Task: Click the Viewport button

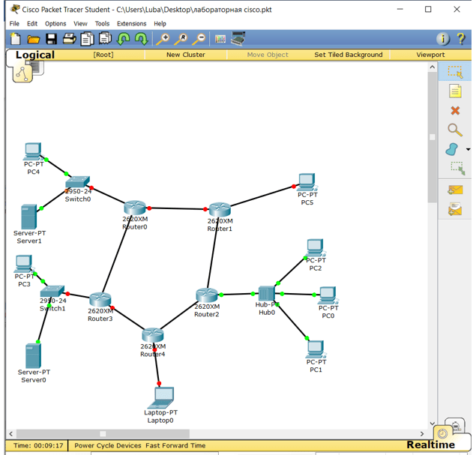Action: (x=430, y=55)
